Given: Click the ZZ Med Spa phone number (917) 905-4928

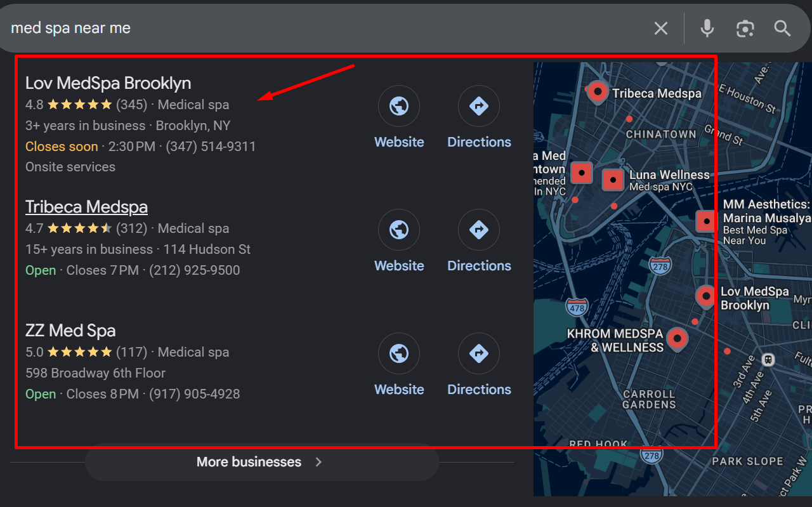Looking at the screenshot, I should click(195, 394).
